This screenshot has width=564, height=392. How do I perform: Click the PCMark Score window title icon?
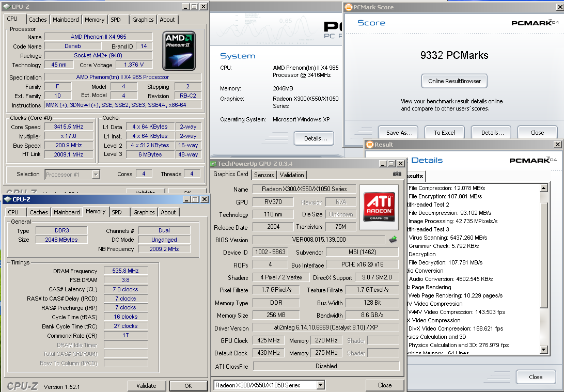[x=348, y=7]
